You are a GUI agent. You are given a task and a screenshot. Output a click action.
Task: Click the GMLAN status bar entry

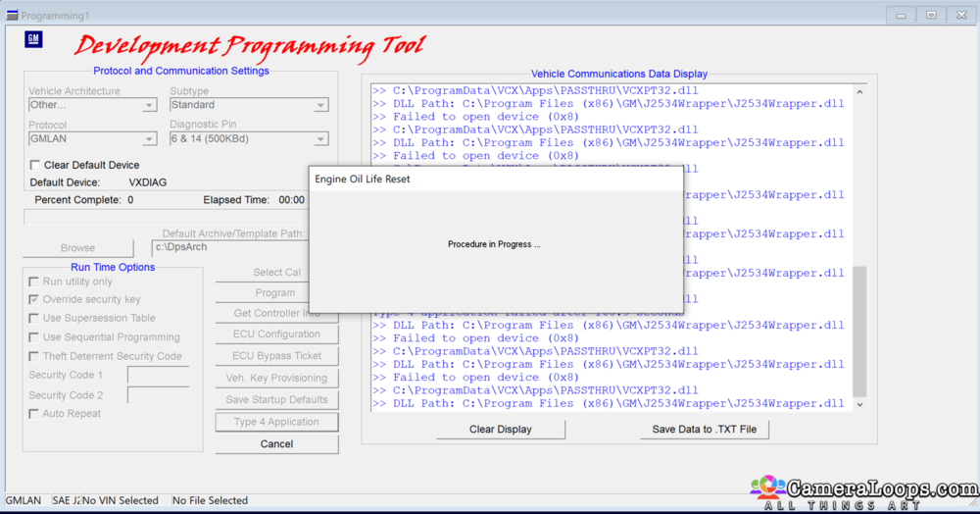[x=24, y=501]
